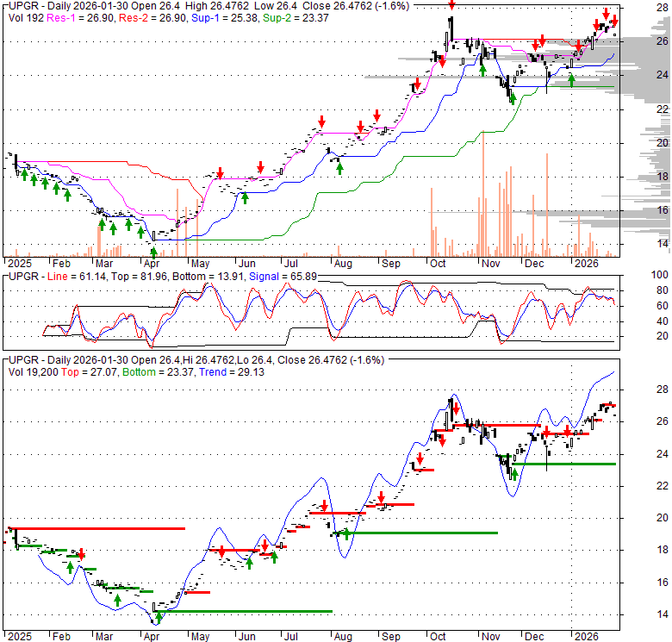This screenshot has width=672, height=642.
Task: Click the green up arrow in August on the top chart
Action: click(x=339, y=167)
